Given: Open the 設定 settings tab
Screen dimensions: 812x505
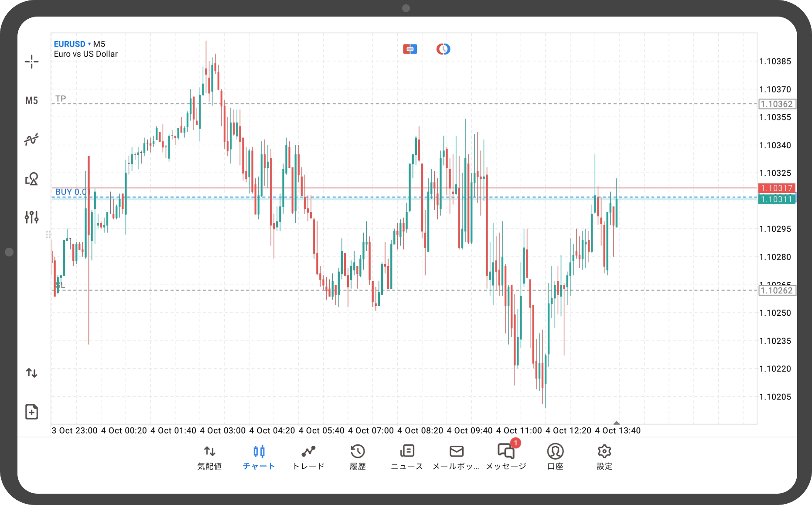Looking at the screenshot, I should (x=604, y=457).
